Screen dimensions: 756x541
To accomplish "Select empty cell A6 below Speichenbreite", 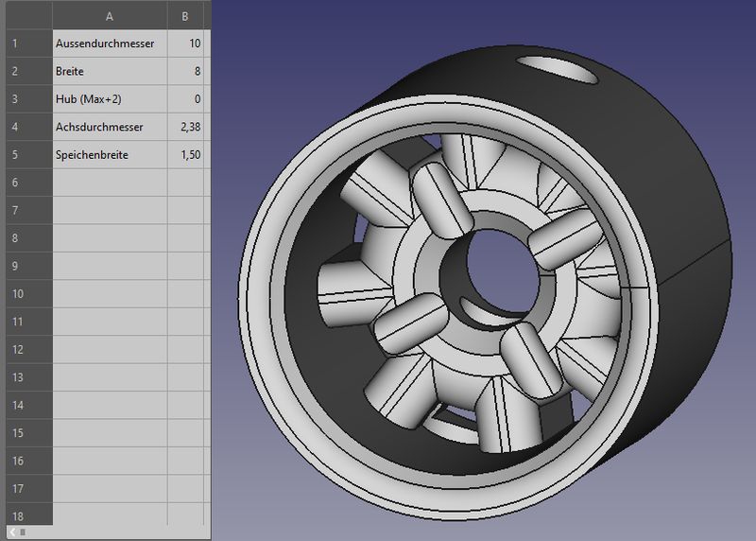I will click(110, 183).
